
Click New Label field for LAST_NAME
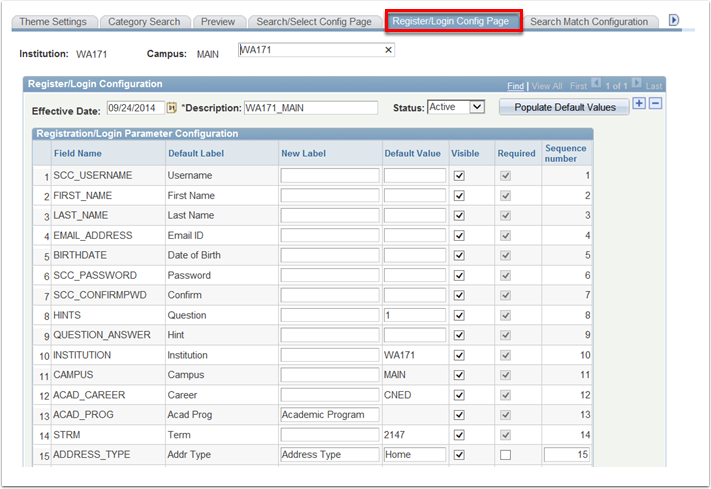(x=330, y=215)
